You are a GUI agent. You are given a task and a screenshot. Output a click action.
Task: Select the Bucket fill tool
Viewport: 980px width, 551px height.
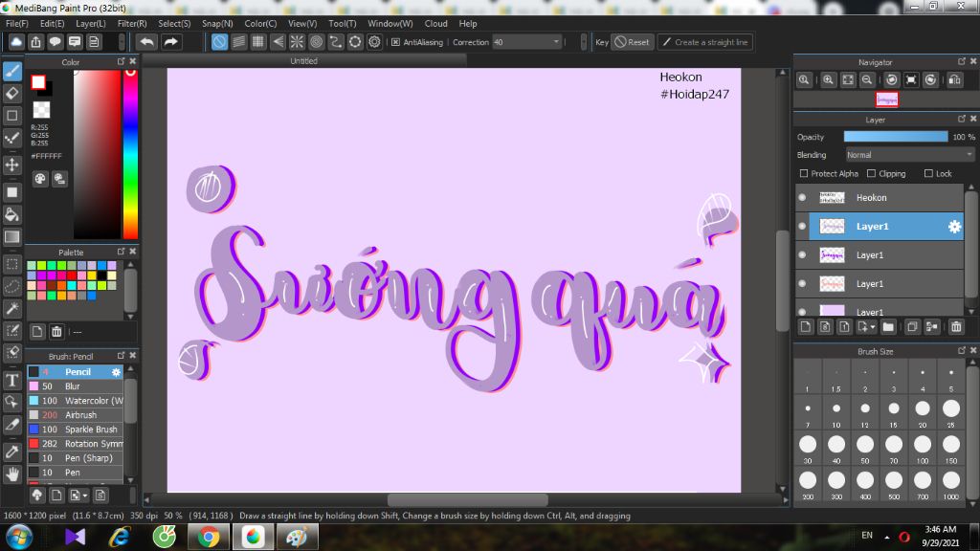(11, 215)
